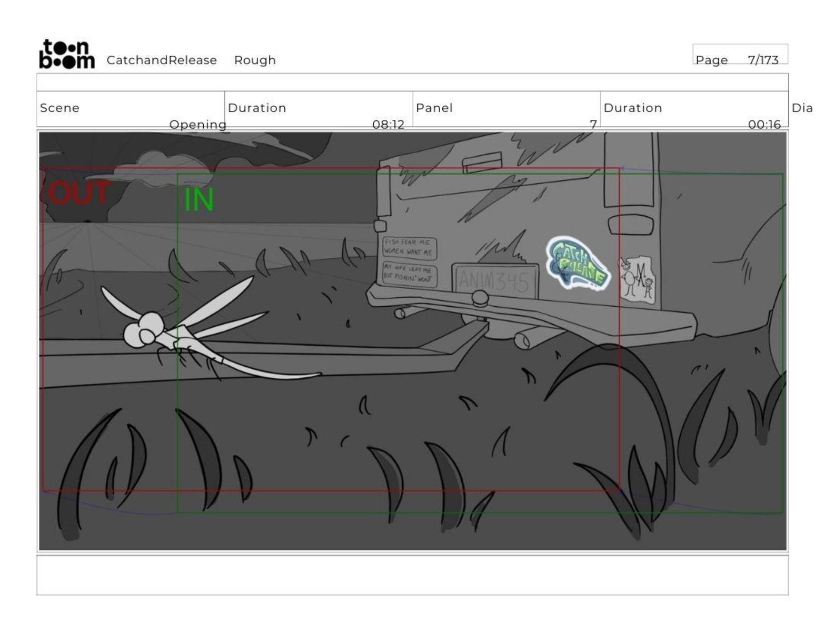
Task: Select the scene name 'Opening'
Action: coord(197,125)
